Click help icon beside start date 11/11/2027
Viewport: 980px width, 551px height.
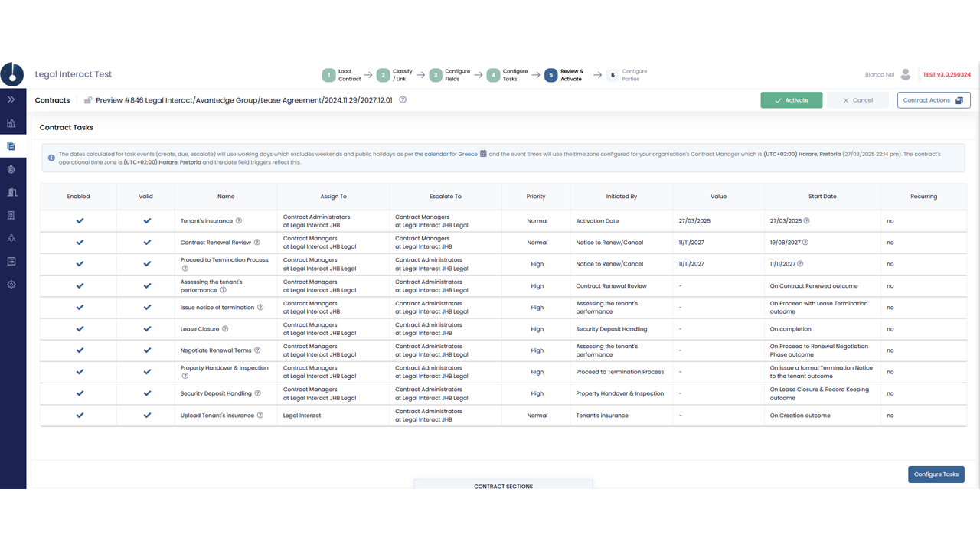[x=801, y=264]
